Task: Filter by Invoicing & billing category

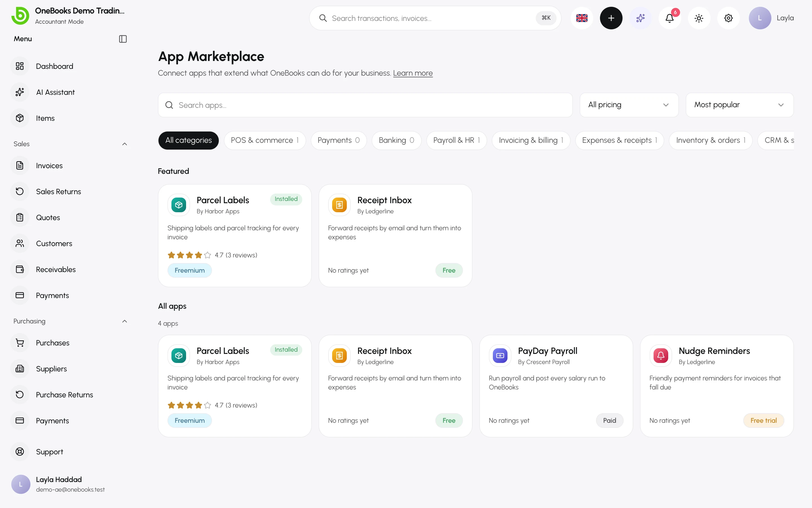Action: coord(531,141)
